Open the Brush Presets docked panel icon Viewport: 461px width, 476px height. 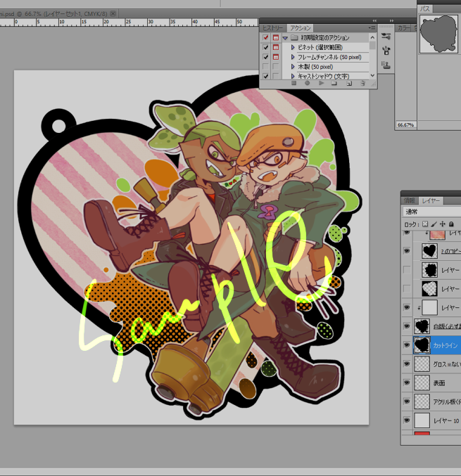[386, 36]
